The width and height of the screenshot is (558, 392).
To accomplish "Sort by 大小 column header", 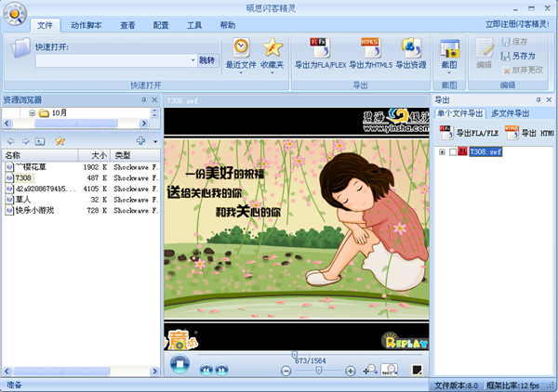I will pyautogui.click(x=94, y=155).
